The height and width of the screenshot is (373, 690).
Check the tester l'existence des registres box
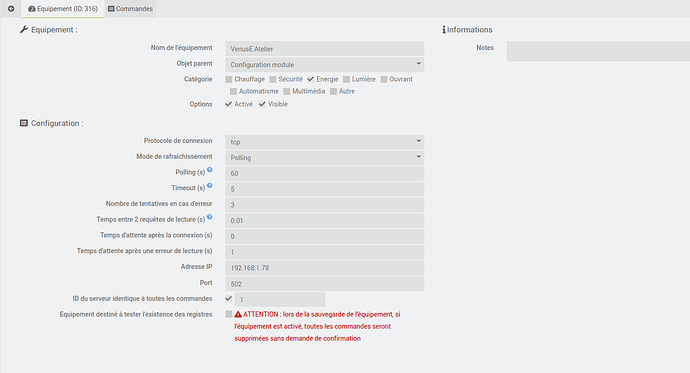point(229,314)
